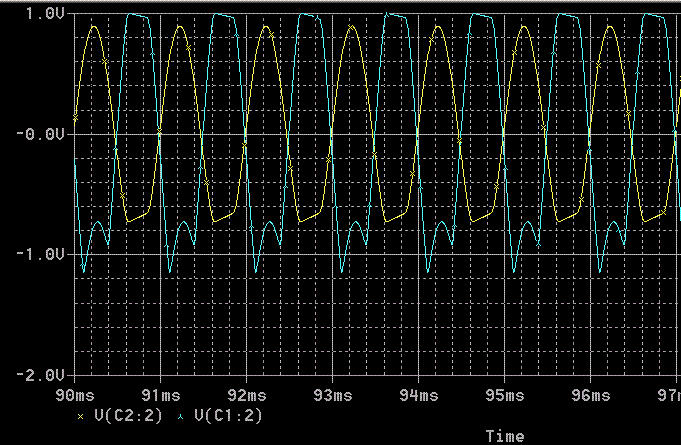
Task: Click the first cyan trace minimum after 90ms
Action: 84,271
